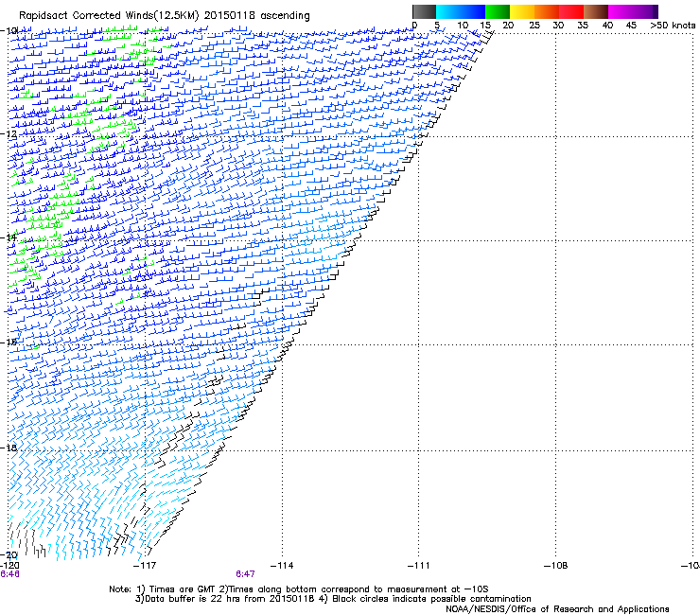This screenshot has height=615, width=700.
Task: Click the '35' label on the color scale
Action: coord(583,26)
